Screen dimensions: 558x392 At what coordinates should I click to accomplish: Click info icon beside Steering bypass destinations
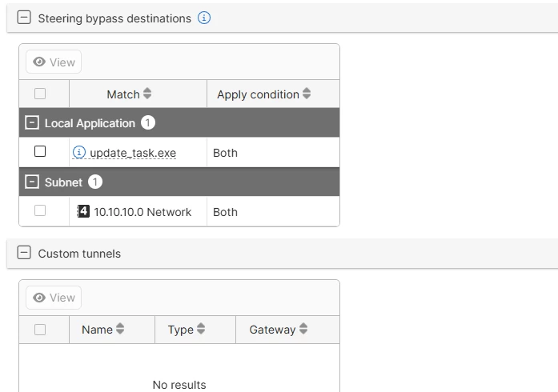204,18
